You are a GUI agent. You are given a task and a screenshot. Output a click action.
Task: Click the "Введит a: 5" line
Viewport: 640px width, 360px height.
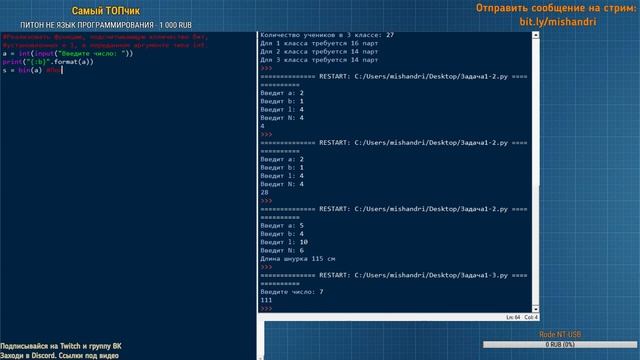coord(282,226)
